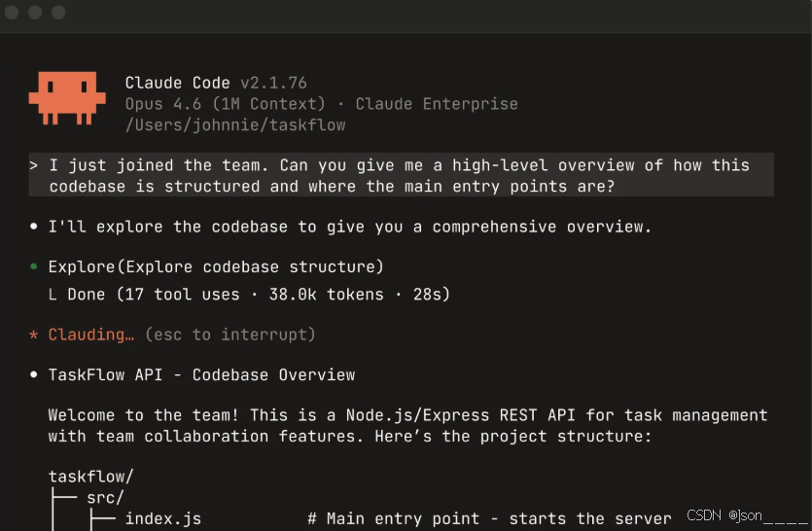
Task: Click the first gray window control dot
Action: 12,12
